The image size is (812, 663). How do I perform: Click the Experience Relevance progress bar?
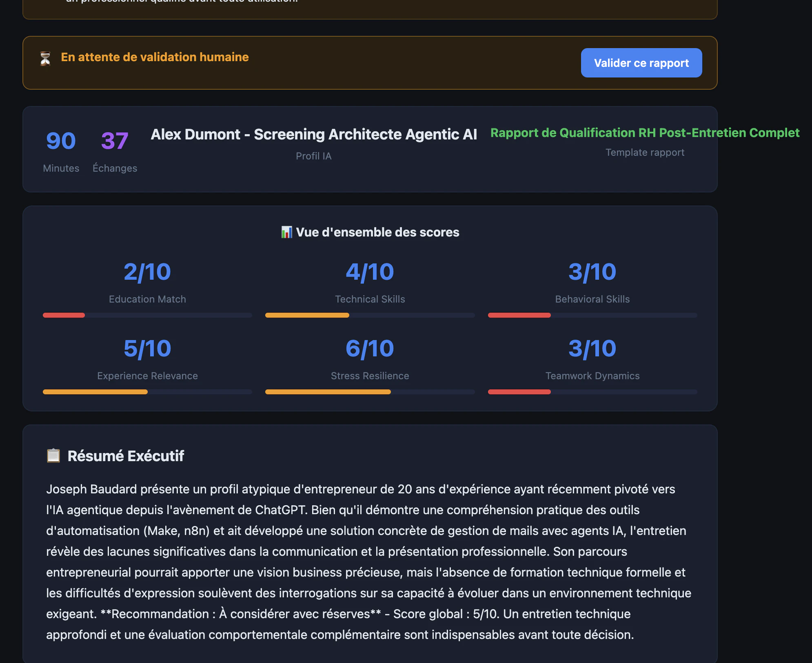pos(147,391)
